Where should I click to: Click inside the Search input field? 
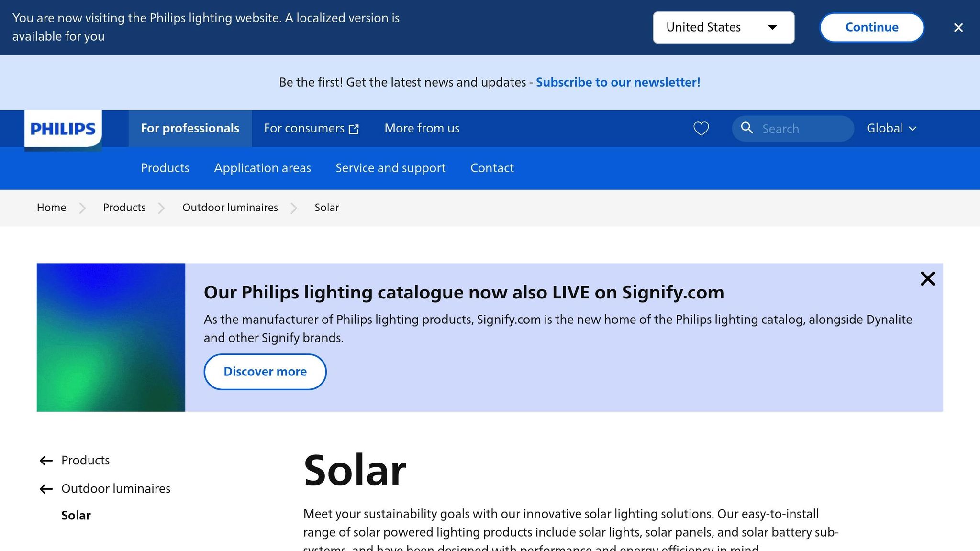(x=804, y=129)
